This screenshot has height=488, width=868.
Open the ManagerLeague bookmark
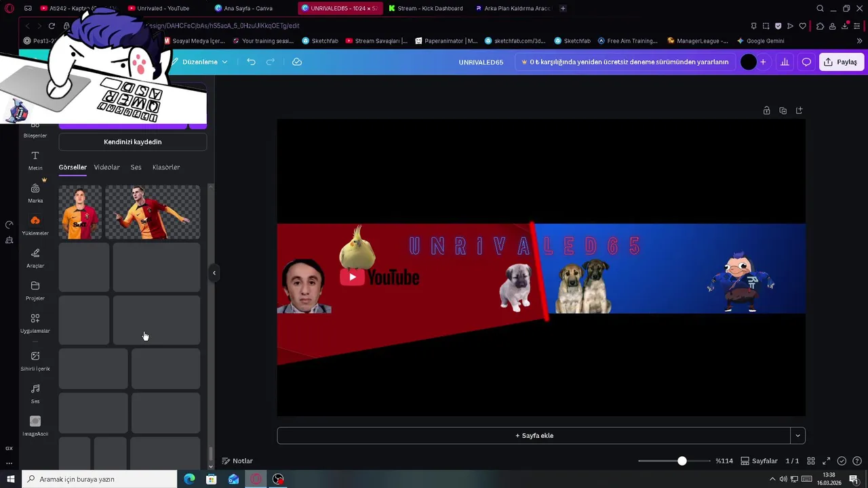pos(698,41)
